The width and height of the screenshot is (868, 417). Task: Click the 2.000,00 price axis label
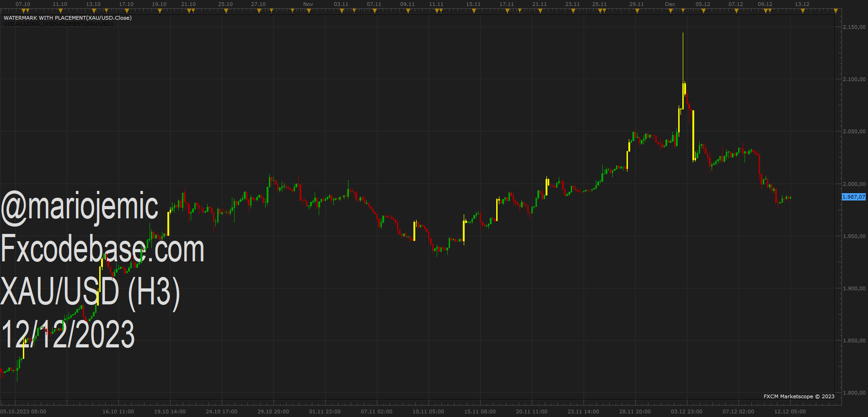(854, 184)
